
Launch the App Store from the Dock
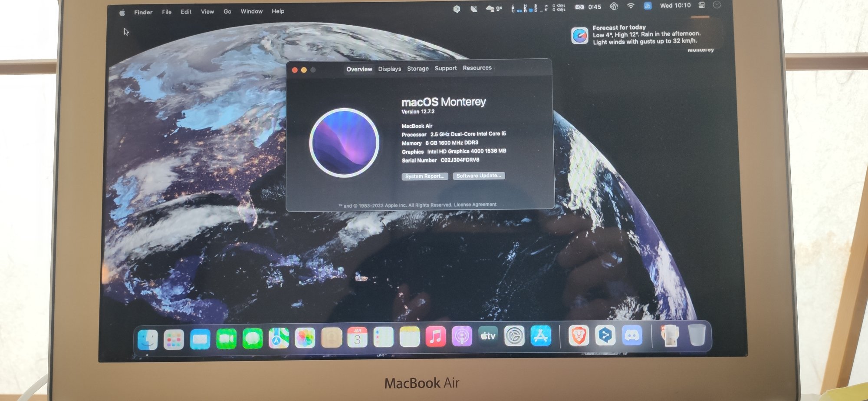click(x=541, y=335)
